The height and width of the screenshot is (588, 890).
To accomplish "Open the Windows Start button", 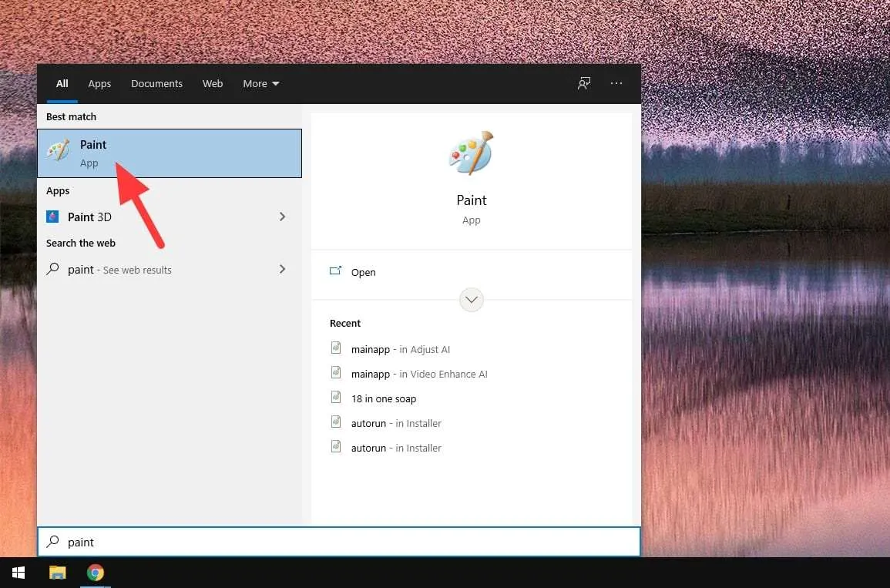I will (x=18, y=573).
